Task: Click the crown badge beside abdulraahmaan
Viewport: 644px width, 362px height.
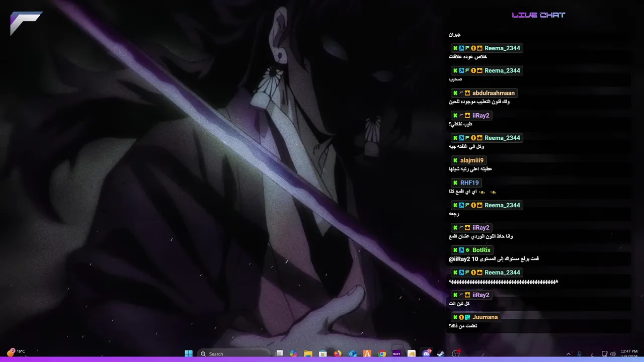Action: coord(467,93)
